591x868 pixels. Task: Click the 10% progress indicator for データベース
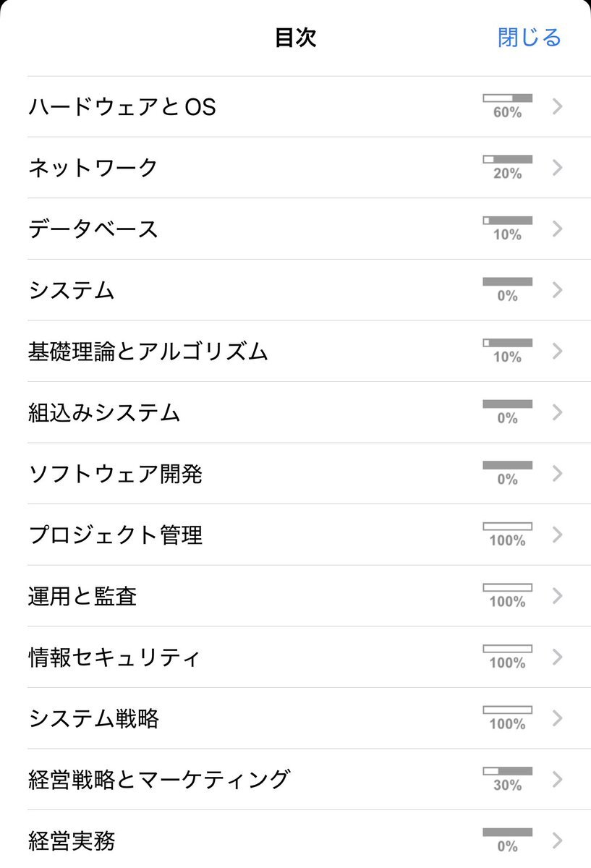pyautogui.click(x=507, y=228)
